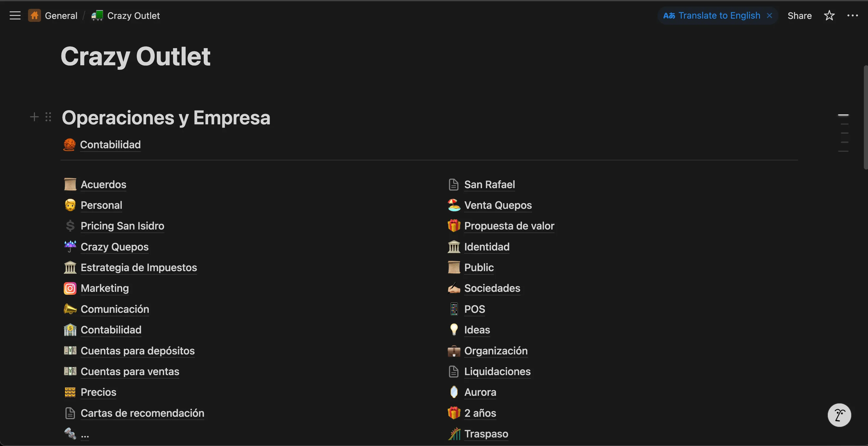Open the sidebar hamburger menu
The image size is (868, 446).
15,16
